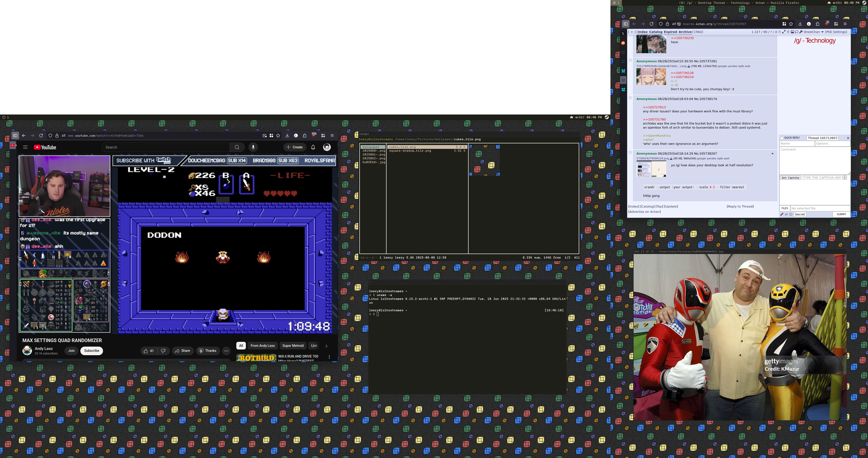The image size is (868, 458).
Task: Click the Thanks button
Action: click(x=207, y=351)
